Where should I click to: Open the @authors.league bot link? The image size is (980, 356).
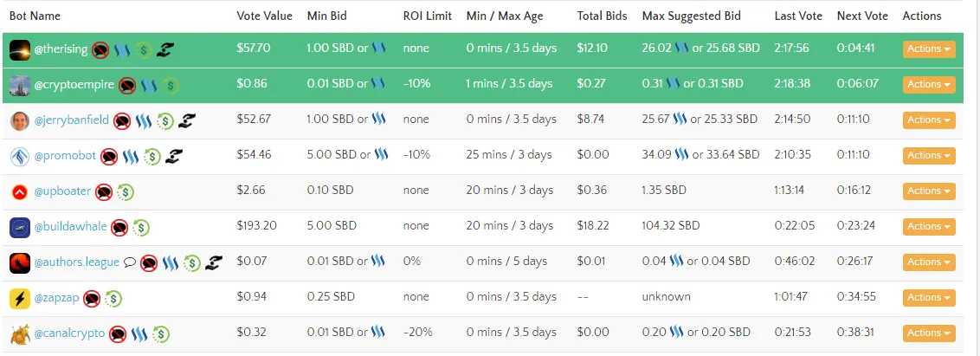pos(77,262)
